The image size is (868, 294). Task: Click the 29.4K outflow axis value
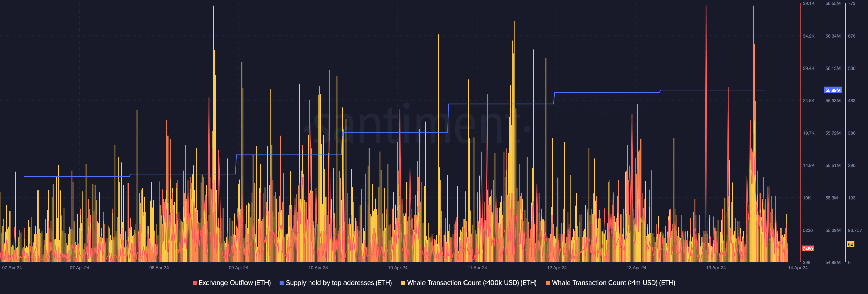click(809, 68)
